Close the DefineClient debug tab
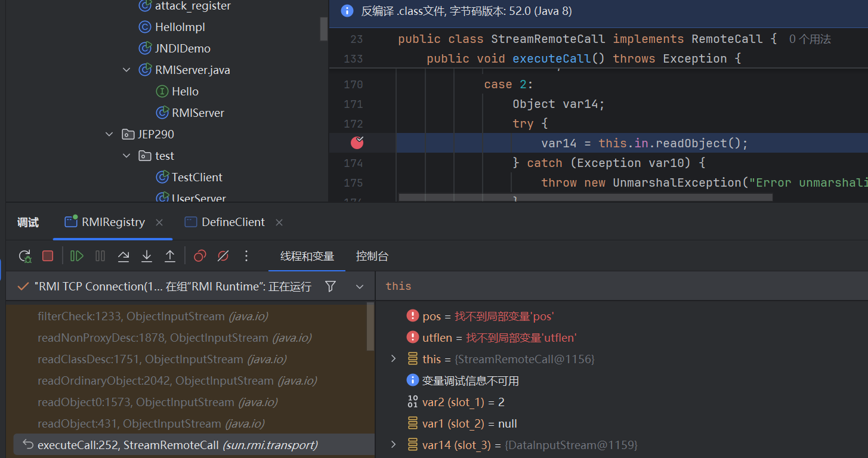The height and width of the screenshot is (458, 868). [x=279, y=222]
